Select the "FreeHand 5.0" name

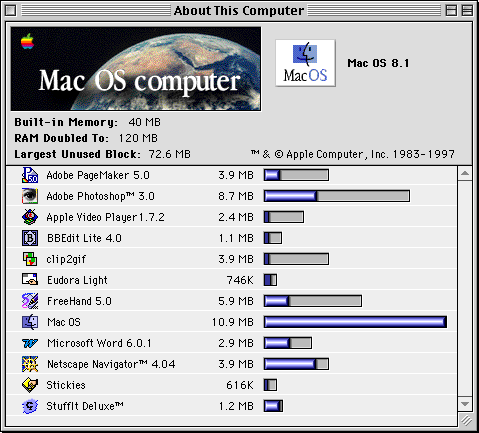[79, 301]
